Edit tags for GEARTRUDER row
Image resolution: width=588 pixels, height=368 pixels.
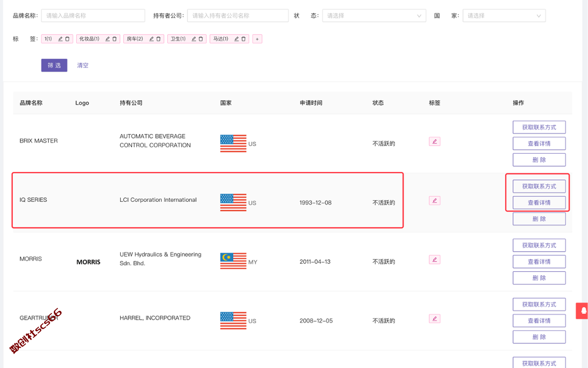[434, 319]
